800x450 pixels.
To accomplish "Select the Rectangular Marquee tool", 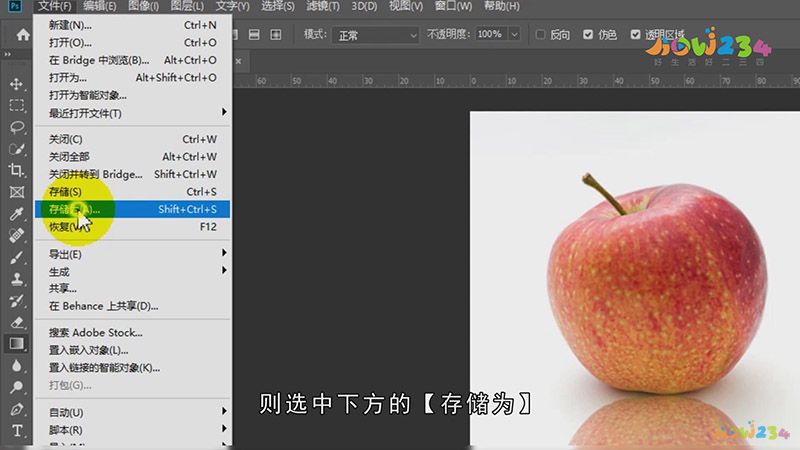I will (16, 106).
